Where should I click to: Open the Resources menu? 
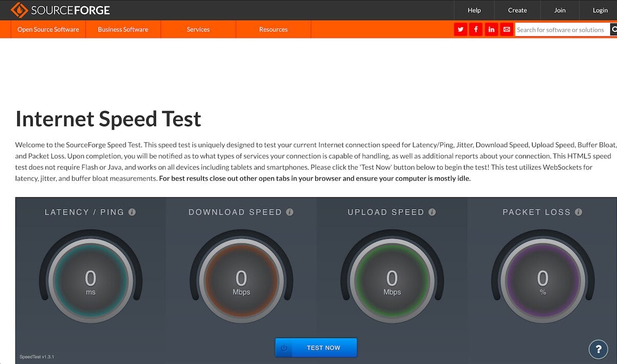point(273,30)
